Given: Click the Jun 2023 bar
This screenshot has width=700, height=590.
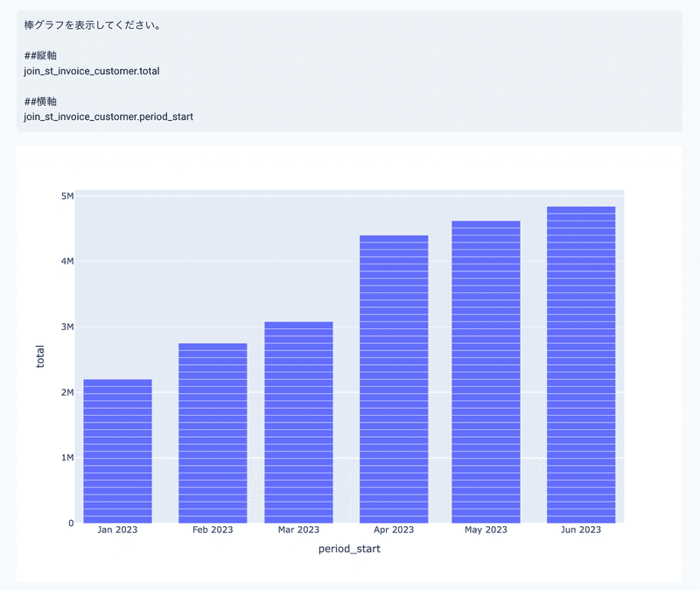Looking at the screenshot, I should coord(581,364).
